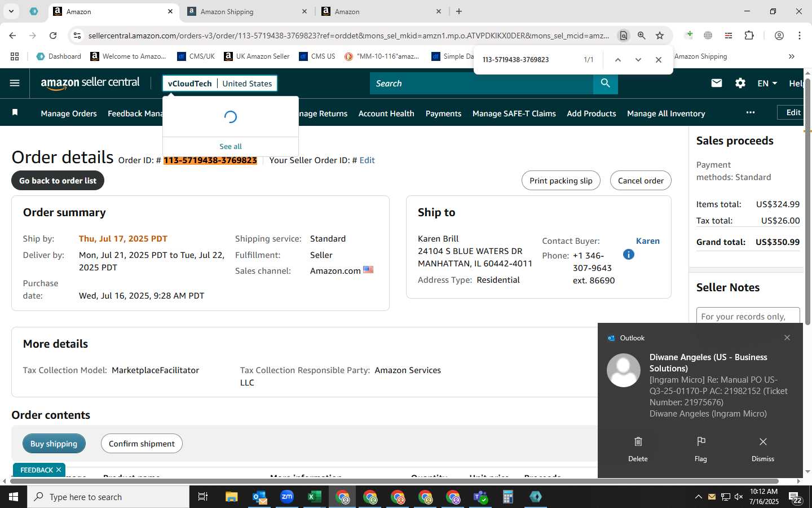Click the zoom magnifier icon in address bar

click(642, 36)
